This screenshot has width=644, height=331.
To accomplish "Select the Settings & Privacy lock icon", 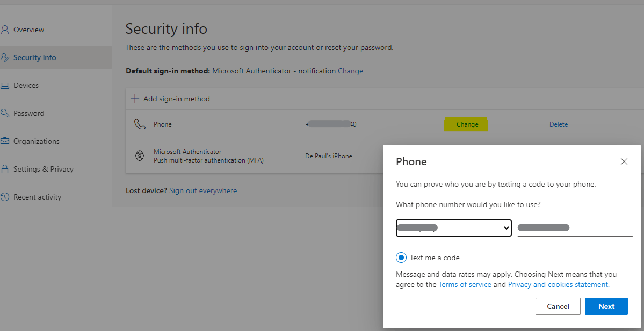I will [5, 169].
